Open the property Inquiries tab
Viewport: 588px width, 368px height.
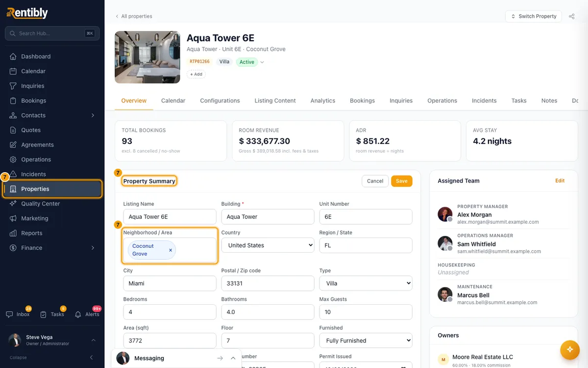click(401, 101)
